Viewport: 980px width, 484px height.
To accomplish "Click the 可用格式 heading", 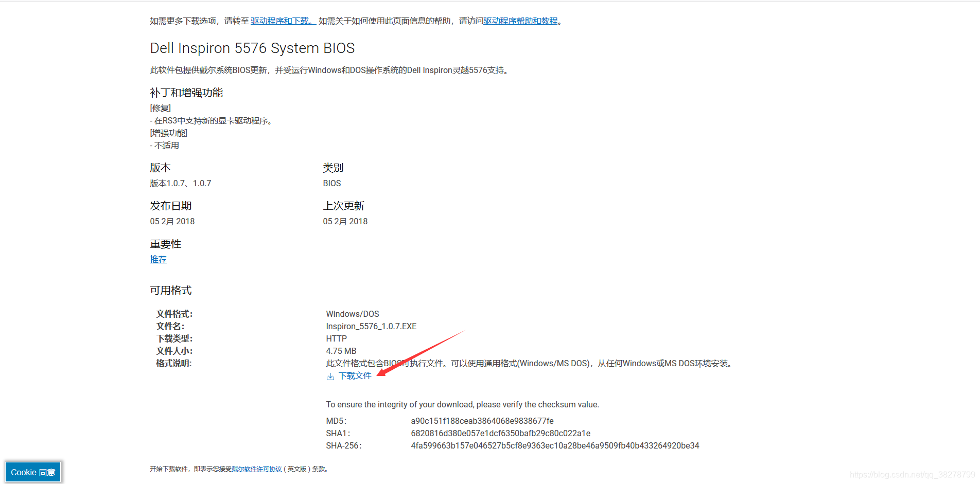I will click(171, 290).
